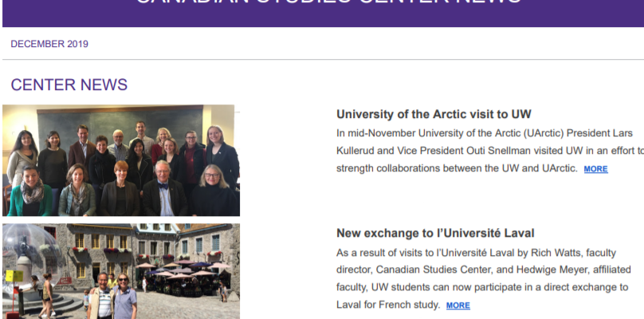644x319 pixels.
Task: Click the 'University of the Arctic visit to UW' heading
Action: tap(434, 114)
